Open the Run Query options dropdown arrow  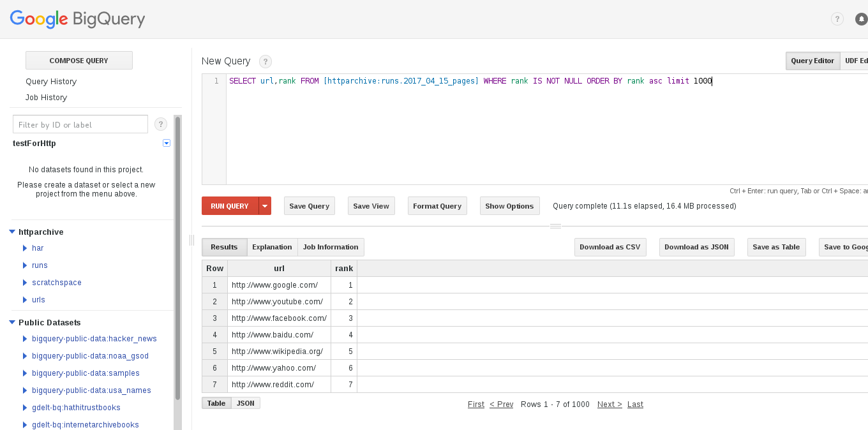point(265,206)
